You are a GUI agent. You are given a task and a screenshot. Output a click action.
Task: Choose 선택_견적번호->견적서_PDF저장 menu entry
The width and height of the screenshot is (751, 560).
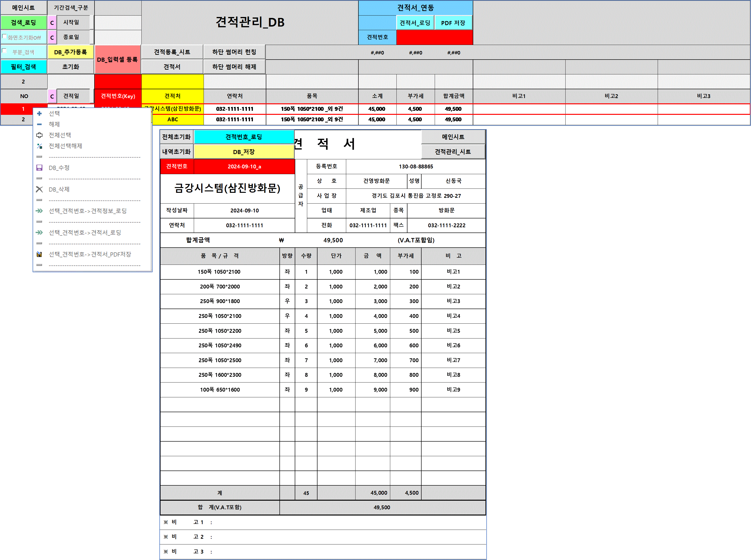point(90,254)
